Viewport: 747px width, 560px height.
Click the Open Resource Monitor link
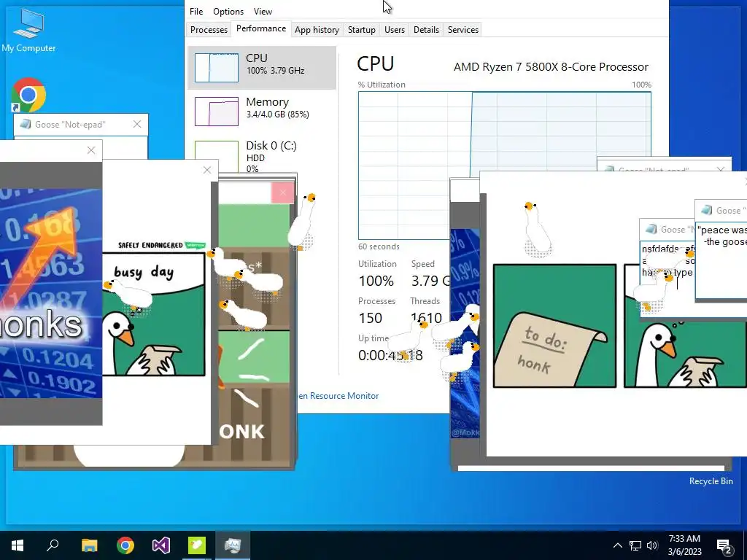tap(338, 396)
